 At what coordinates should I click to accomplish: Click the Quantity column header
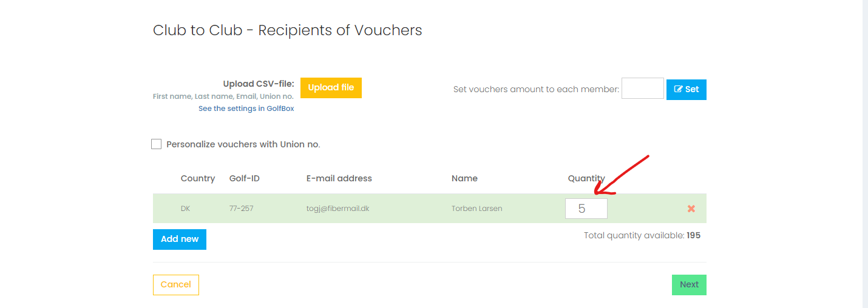[x=586, y=178]
